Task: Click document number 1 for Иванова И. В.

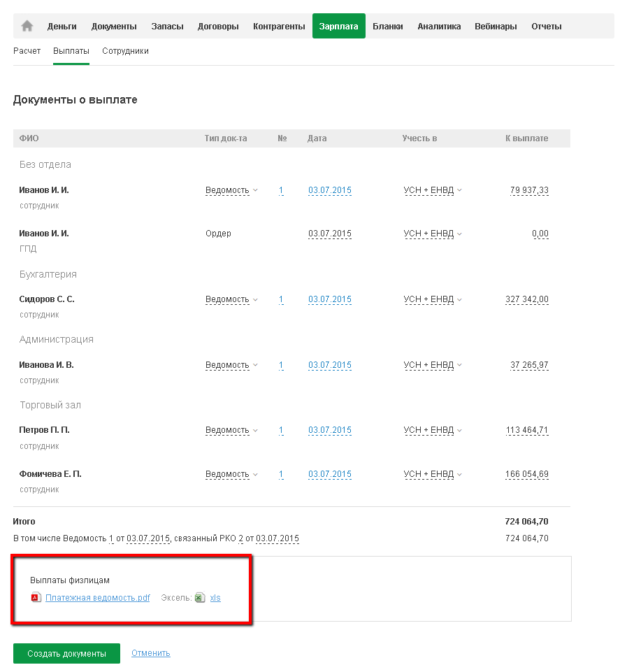Action: click(x=281, y=365)
